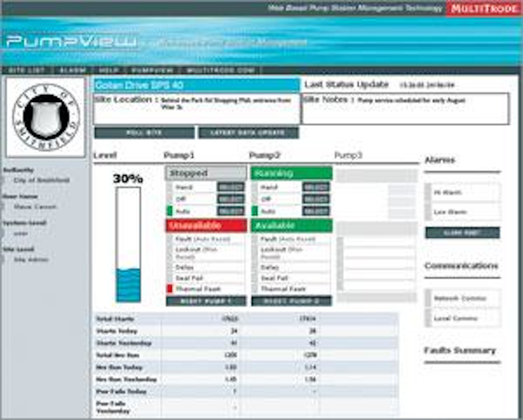This screenshot has height=420, width=523.
Task: Click Pump1 Delay fault row
Action: (206, 267)
